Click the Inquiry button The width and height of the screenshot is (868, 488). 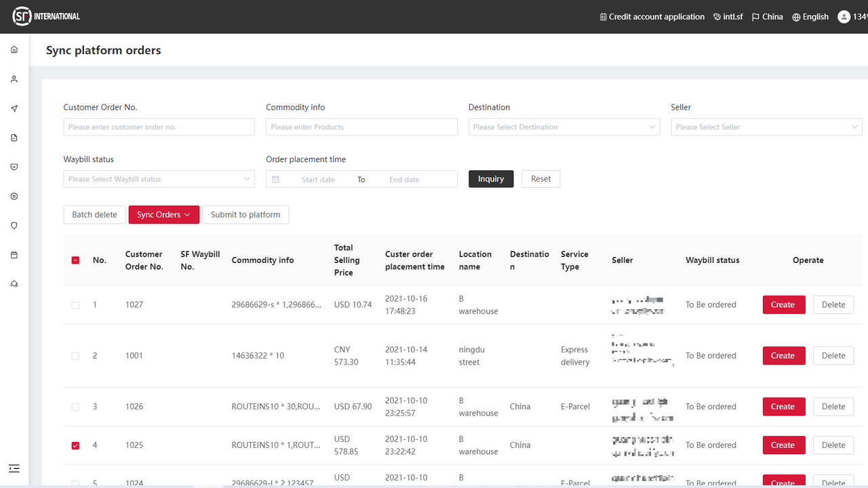pyautogui.click(x=490, y=178)
